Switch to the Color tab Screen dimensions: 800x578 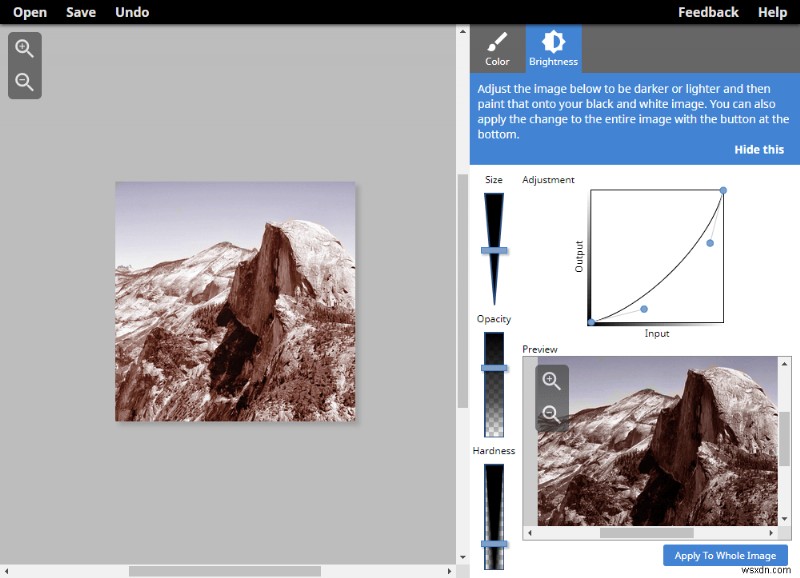tap(497, 48)
